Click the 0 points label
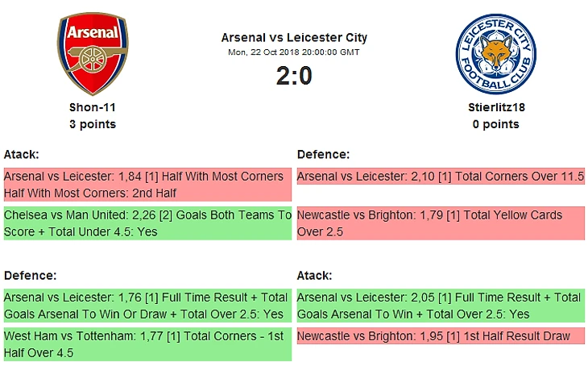The width and height of the screenshot is (588, 387). pyautogui.click(x=495, y=124)
